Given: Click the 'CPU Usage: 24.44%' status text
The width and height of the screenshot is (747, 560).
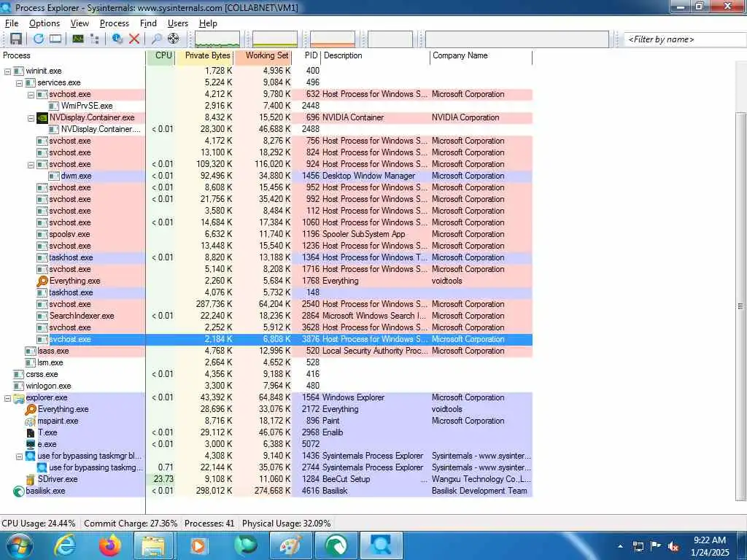Looking at the screenshot, I should click(x=39, y=524).
